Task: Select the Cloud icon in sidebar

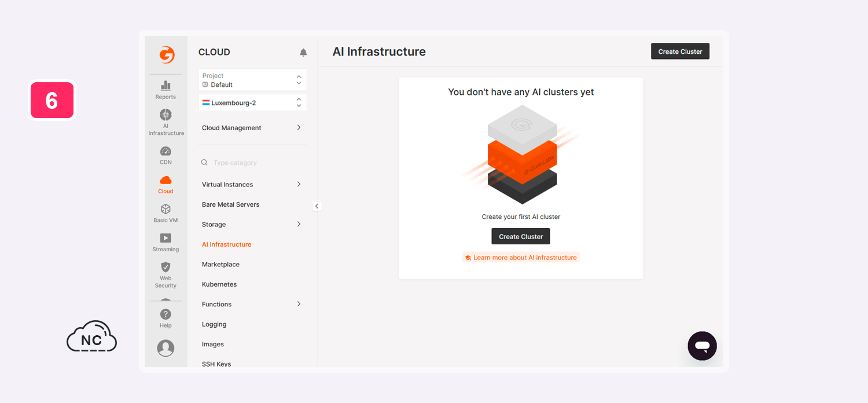Action: pyautogui.click(x=165, y=184)
